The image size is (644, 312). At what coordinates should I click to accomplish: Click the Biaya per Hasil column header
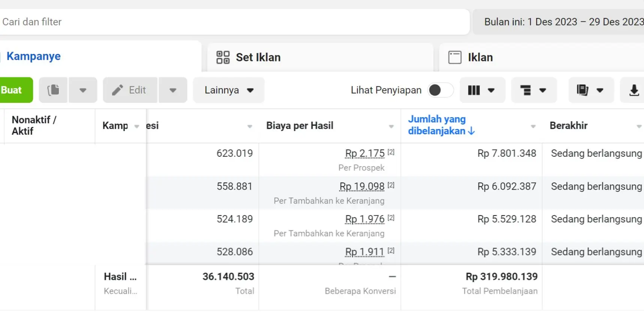pyautogui.click(x=300, y=126)
